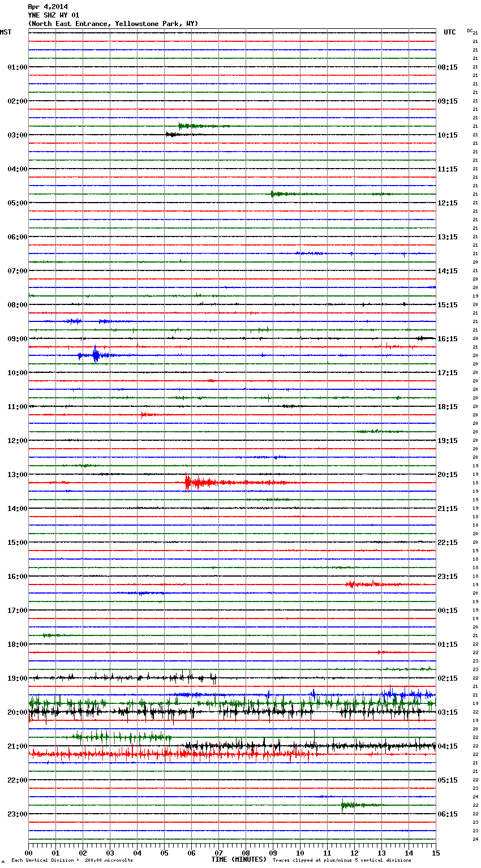
Task: Select the 23:00 MST time label
Action: pyautogui.click(x=17, y=814)
